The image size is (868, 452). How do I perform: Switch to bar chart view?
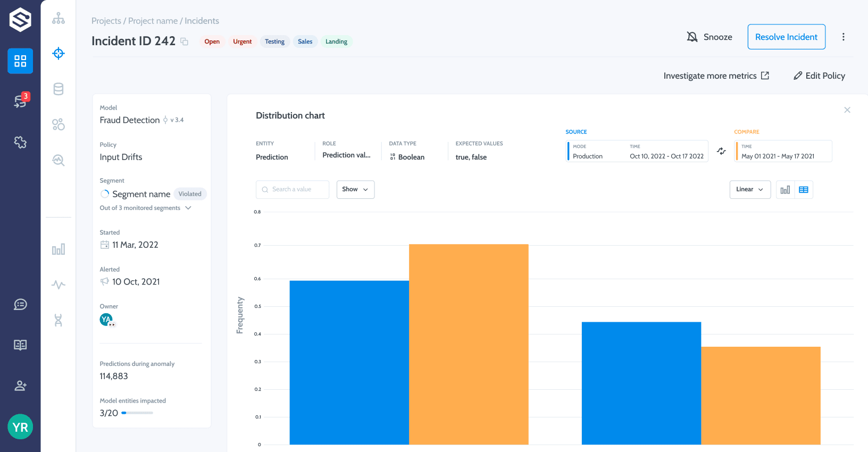pyautogui.click(x=785, y=190)
